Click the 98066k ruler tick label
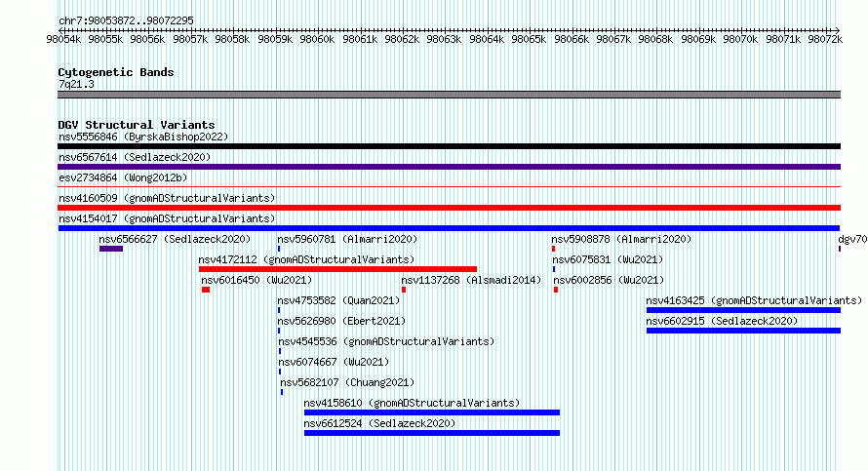This screenshot has width=868, height=471. click(x=572, y=39)
